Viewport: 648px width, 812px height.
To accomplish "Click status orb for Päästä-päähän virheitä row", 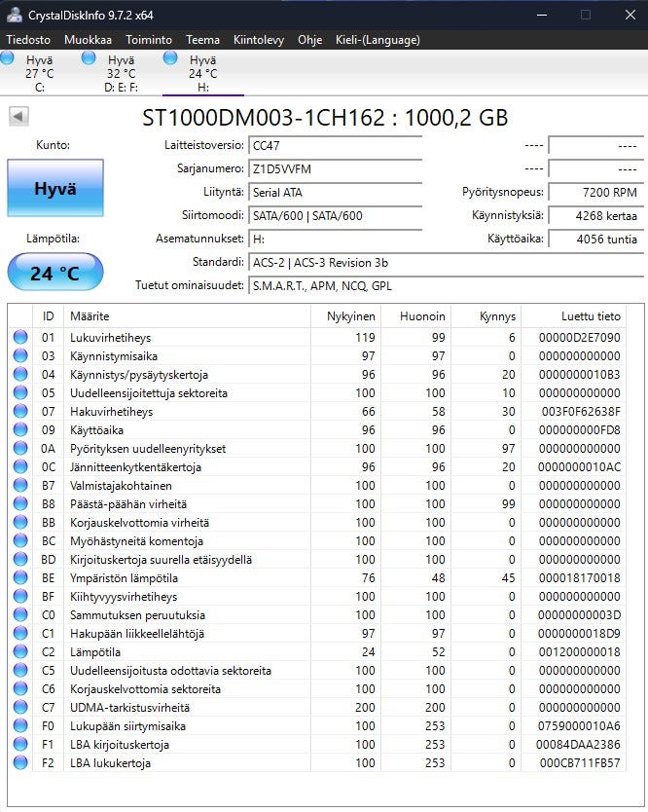I will (x=20, y=504).
